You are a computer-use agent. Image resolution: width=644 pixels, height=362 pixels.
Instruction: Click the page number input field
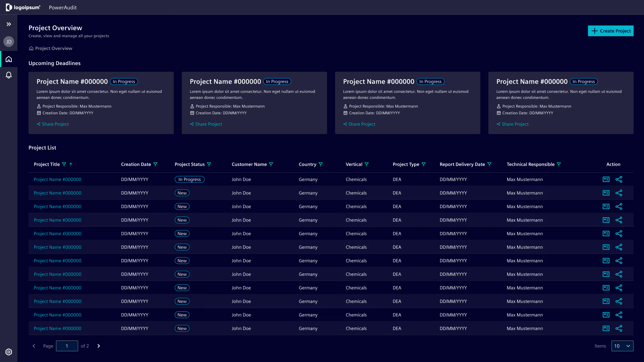click(x=67, y=346)
